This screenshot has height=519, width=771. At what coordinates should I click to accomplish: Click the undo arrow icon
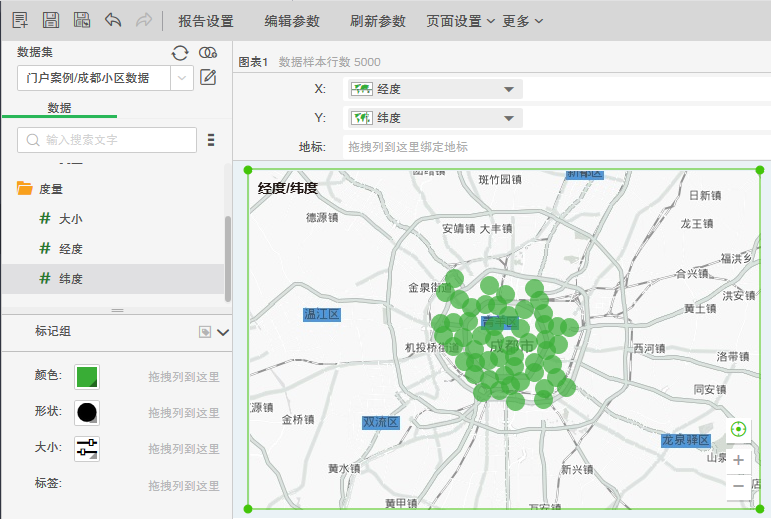[x=113, y=20]
